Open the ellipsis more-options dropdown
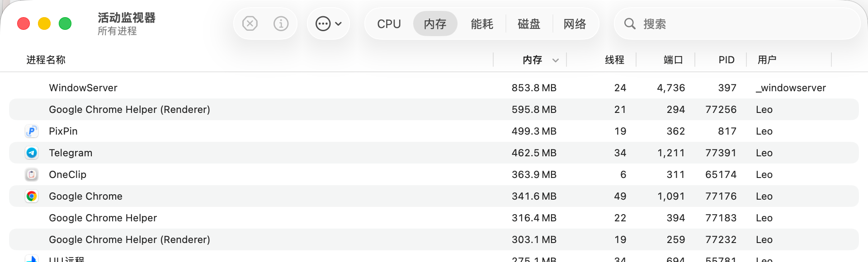This screenshot has width=868, height=262. pyautogui.click(x=328, y=23)
